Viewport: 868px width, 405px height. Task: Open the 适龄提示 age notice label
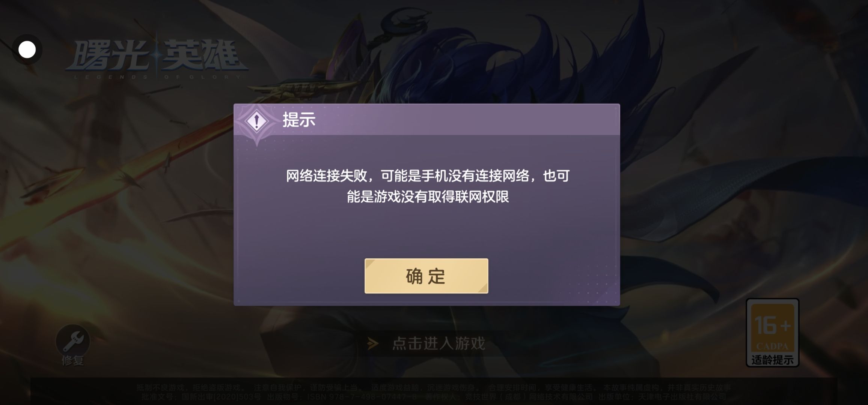click(x=772, y=360)
